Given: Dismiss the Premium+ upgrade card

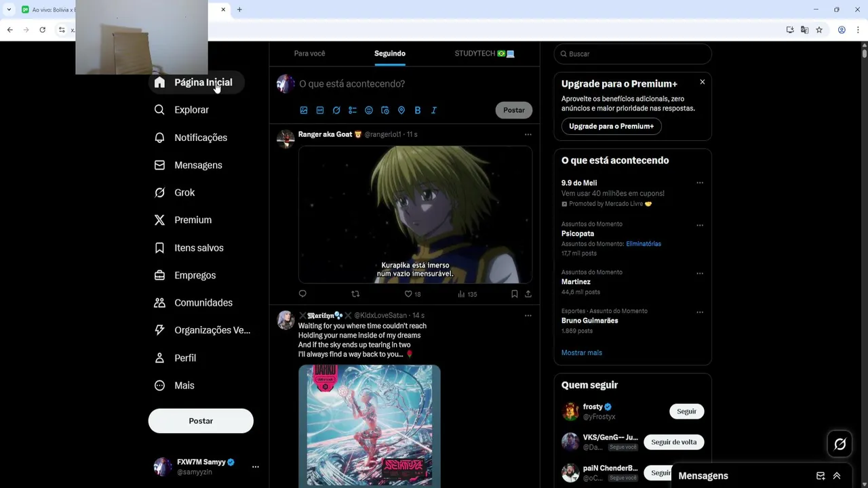Looking at the screenshot, I should [702, 82].
